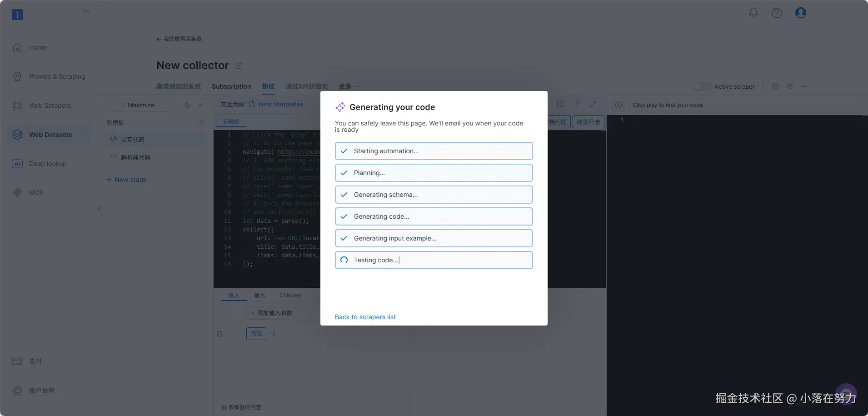Click the 交互代码 label above the editor

point(233,104)
